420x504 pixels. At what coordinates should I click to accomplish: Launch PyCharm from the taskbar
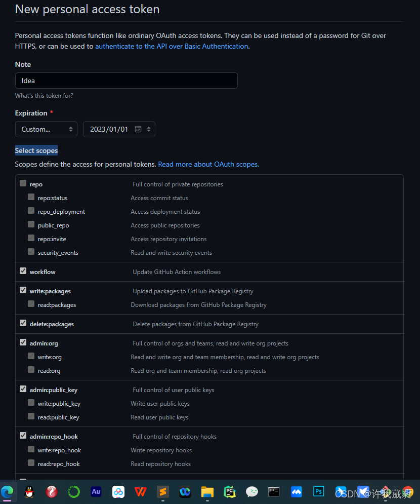pos(229,491)
